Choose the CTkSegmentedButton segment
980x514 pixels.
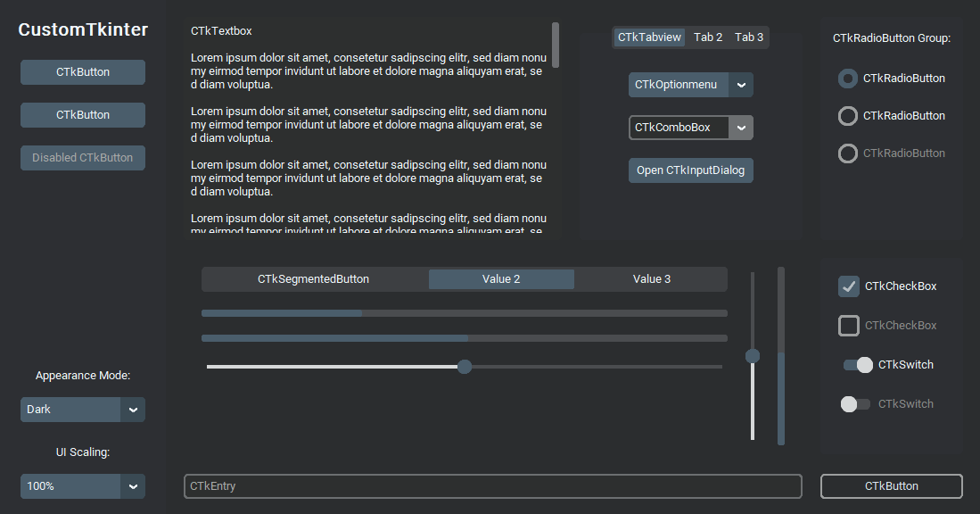314,279
